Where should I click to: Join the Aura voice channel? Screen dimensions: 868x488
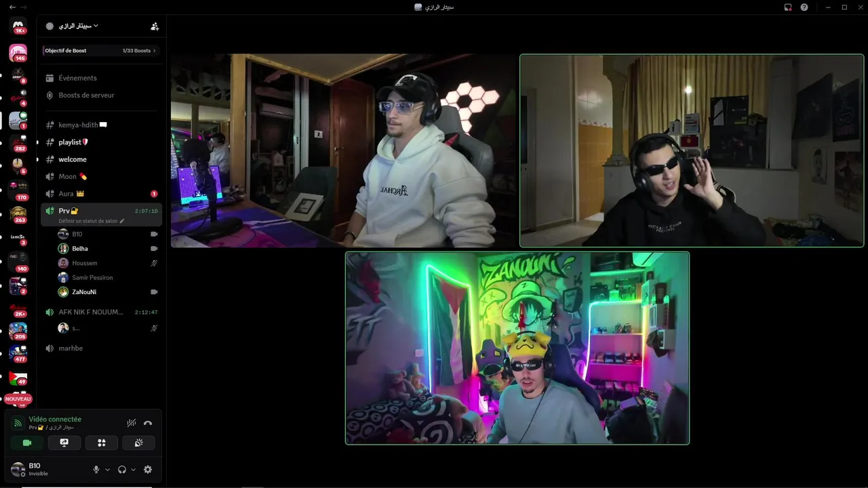[x=102, y=194]
